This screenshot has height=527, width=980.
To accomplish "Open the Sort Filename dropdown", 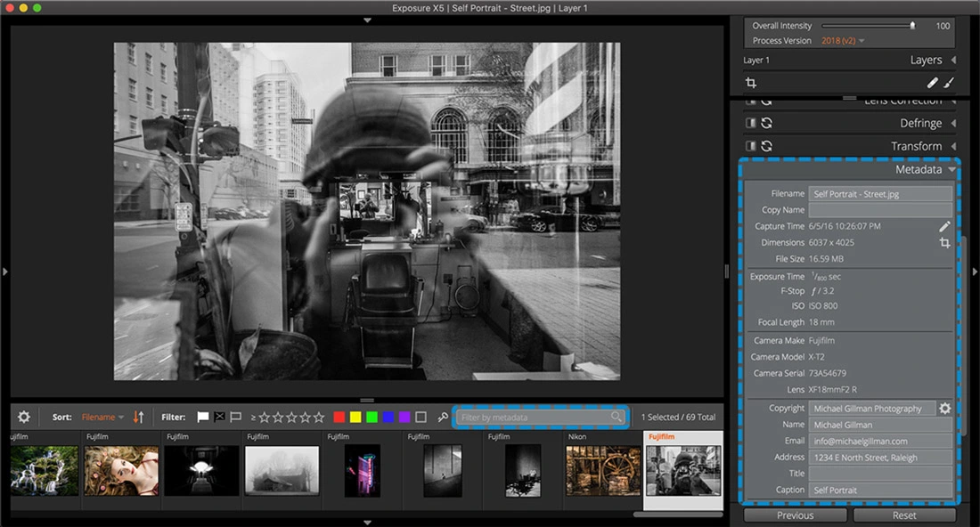I will point(102,417).
